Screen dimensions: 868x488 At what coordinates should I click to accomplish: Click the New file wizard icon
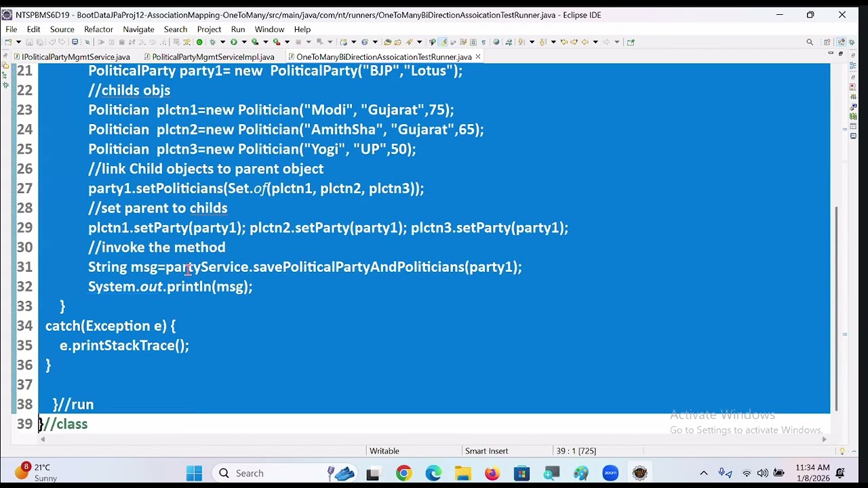click(7, 42)
